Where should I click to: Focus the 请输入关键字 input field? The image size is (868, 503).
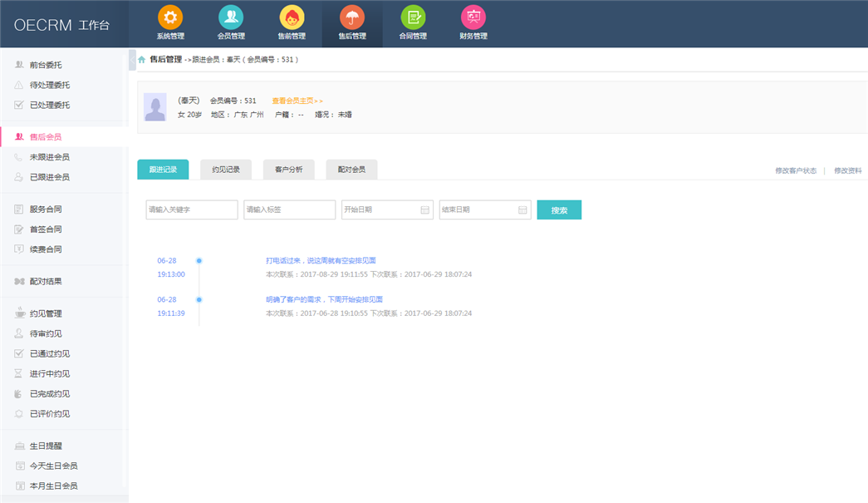[x=192, y=210]
